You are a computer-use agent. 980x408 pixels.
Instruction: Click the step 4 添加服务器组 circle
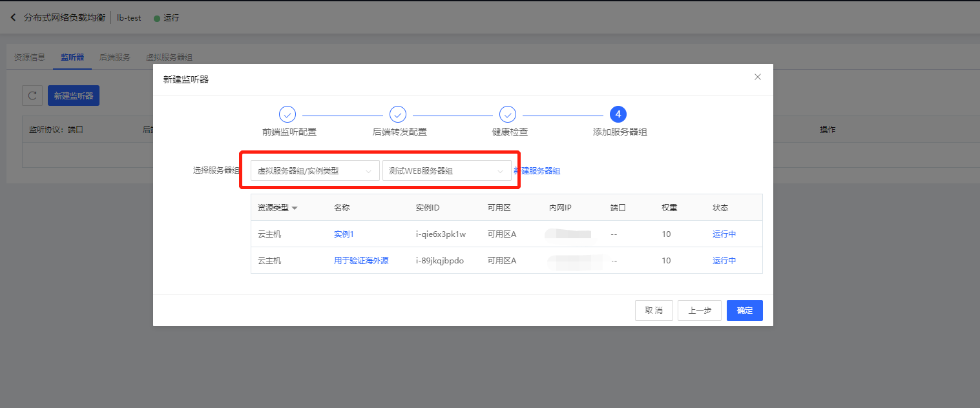(618, 114)
